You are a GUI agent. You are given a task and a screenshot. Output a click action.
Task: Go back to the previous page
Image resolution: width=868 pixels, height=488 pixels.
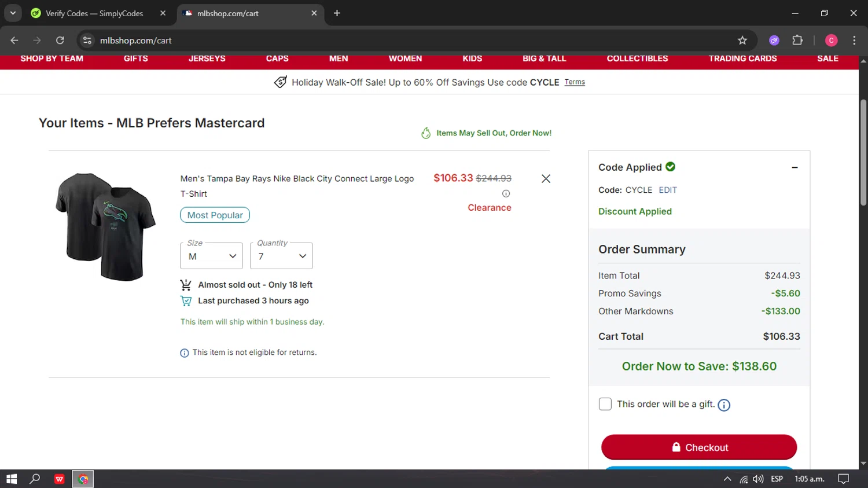pyautogui.click(x=14, y=41)
